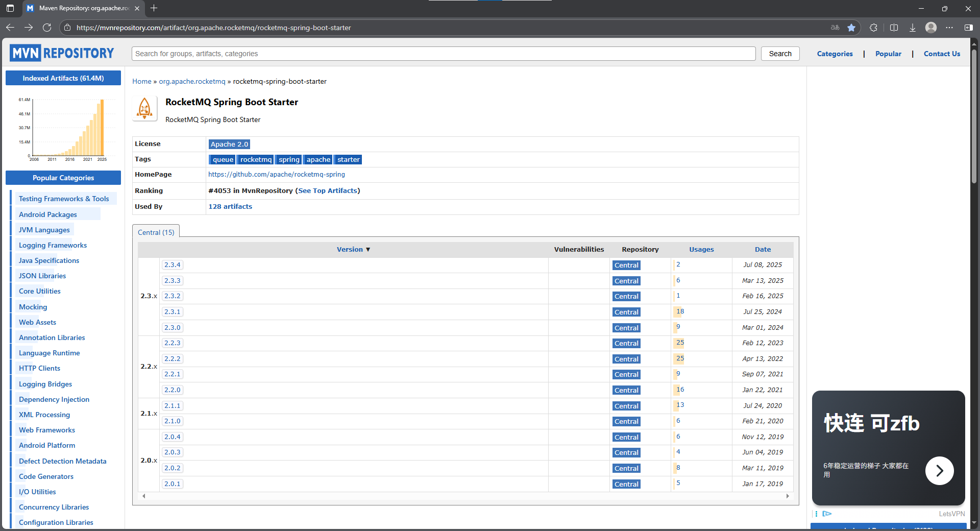Click the browser profile avatar
980x531 pixels.
[x=931, y=28]
